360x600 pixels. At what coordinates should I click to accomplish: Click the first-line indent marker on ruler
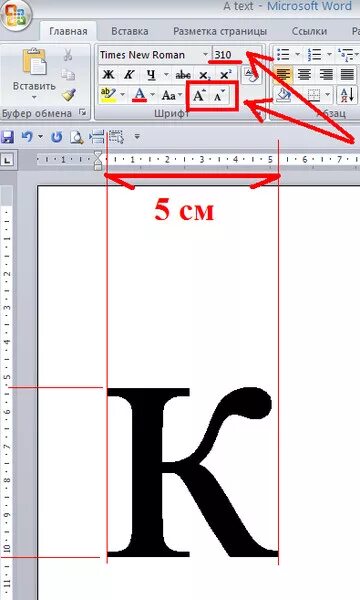pyautogui.click(x=98, y=155)
